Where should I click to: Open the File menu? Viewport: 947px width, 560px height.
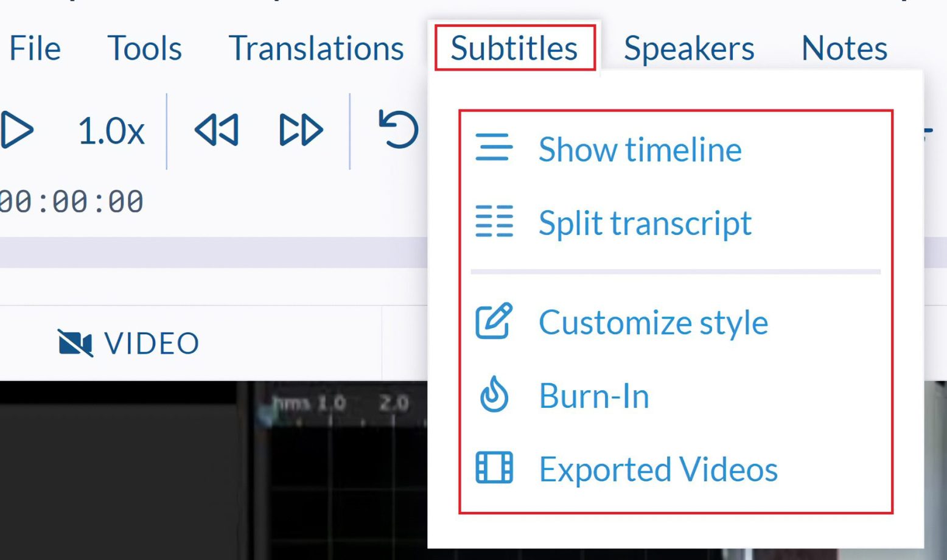(33, 49)
